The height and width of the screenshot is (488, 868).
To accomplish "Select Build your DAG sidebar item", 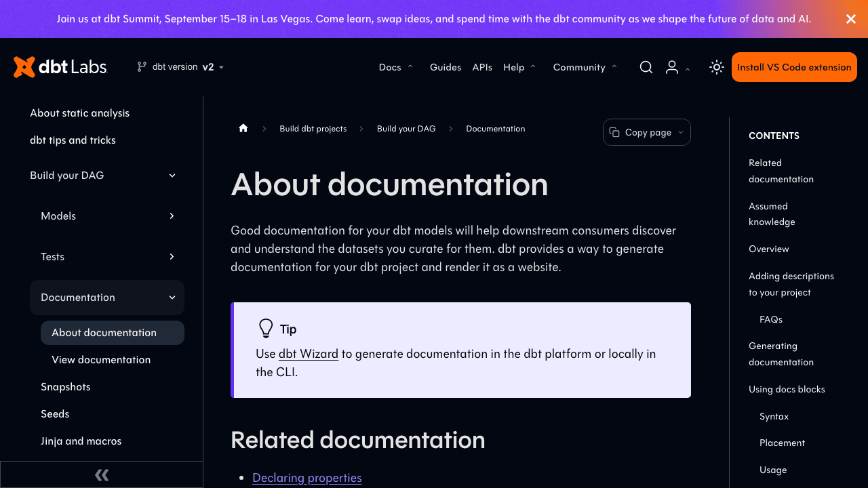I will [66, 176].
